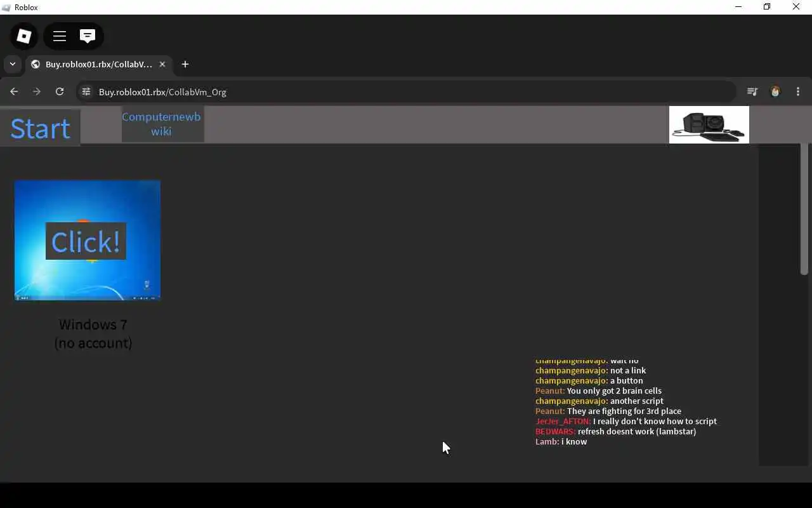This screenshot has height=508, width=812.
Task: Open the hamburger menu icon
Action: point(60,36)
